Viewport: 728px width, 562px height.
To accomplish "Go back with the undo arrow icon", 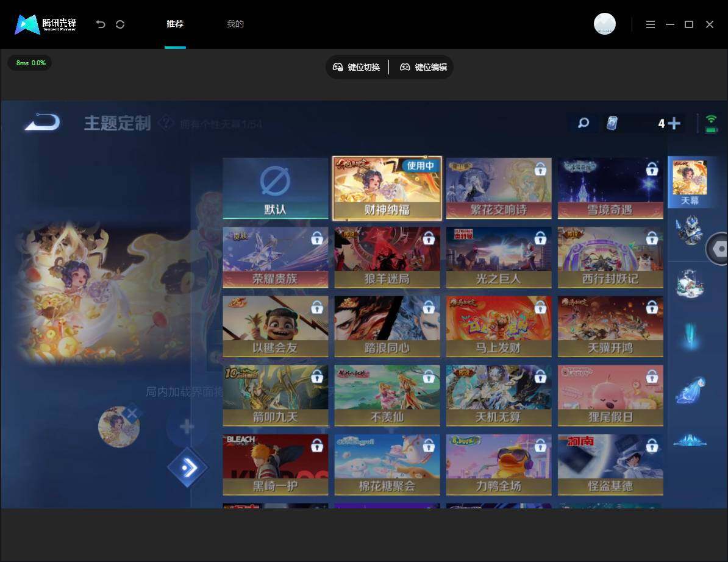I will click(x=100, y=24).
